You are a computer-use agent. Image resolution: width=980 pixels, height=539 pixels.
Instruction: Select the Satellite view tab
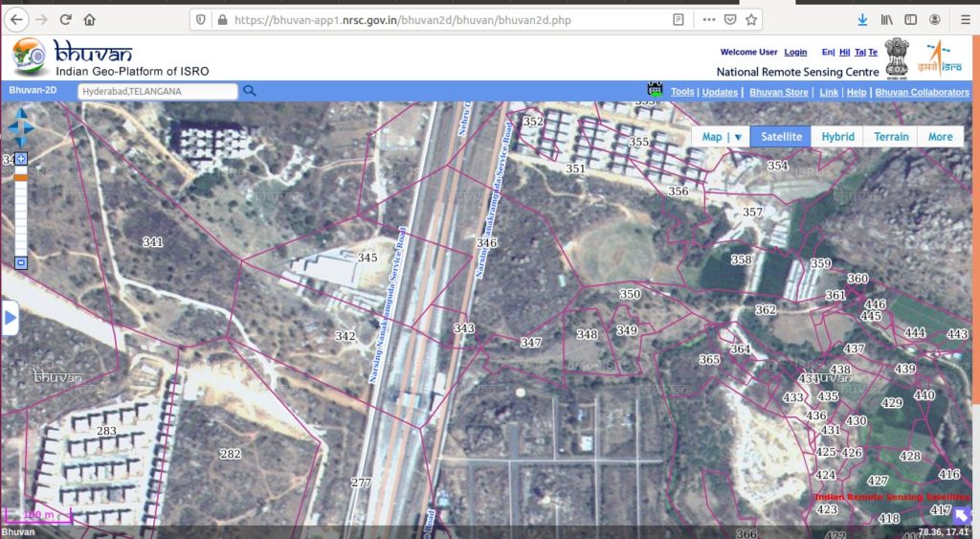click(x=781, y=136)
